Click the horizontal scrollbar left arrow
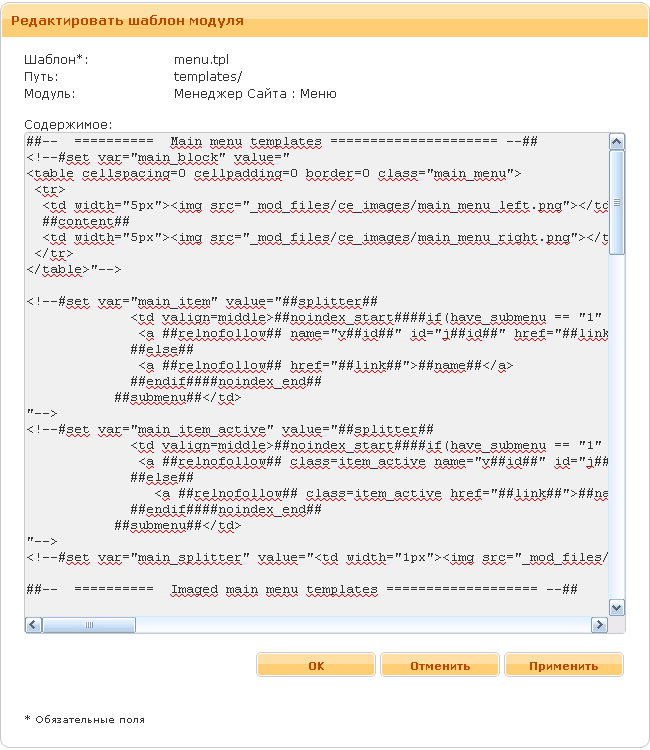Viewport: 650px width, 750px height. tap(34, 624)
